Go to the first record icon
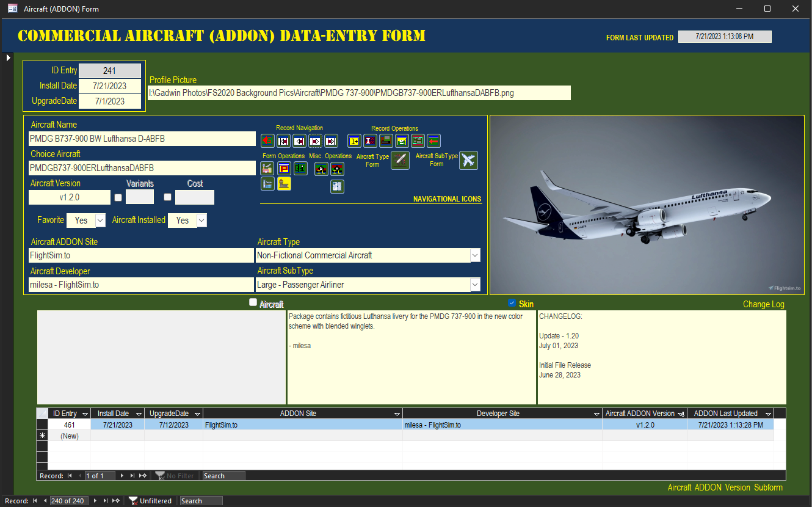This screenshot has width=812, height=507. tap(283, 141)
